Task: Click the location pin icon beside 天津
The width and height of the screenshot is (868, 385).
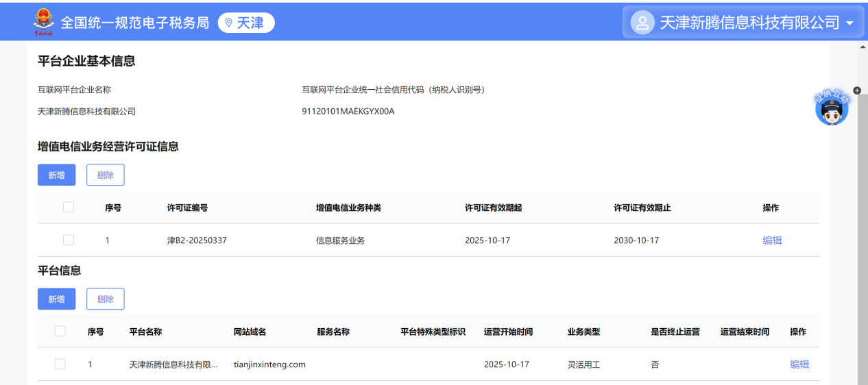Action: pos(228,23)
